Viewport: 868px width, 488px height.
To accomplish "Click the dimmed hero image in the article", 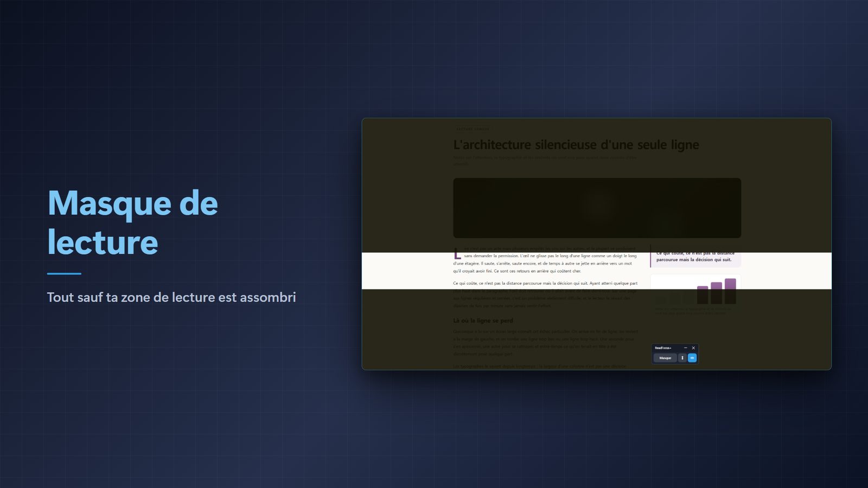I will tap(597, 208).
